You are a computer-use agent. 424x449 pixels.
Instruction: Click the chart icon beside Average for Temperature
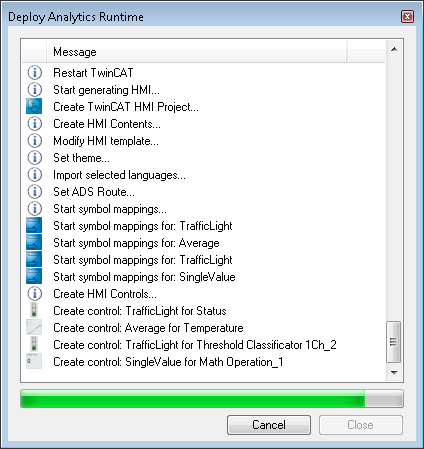coord(34,327)
